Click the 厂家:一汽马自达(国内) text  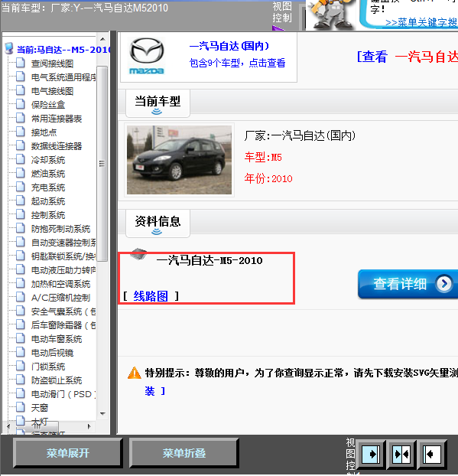click(x=300, y=135)
